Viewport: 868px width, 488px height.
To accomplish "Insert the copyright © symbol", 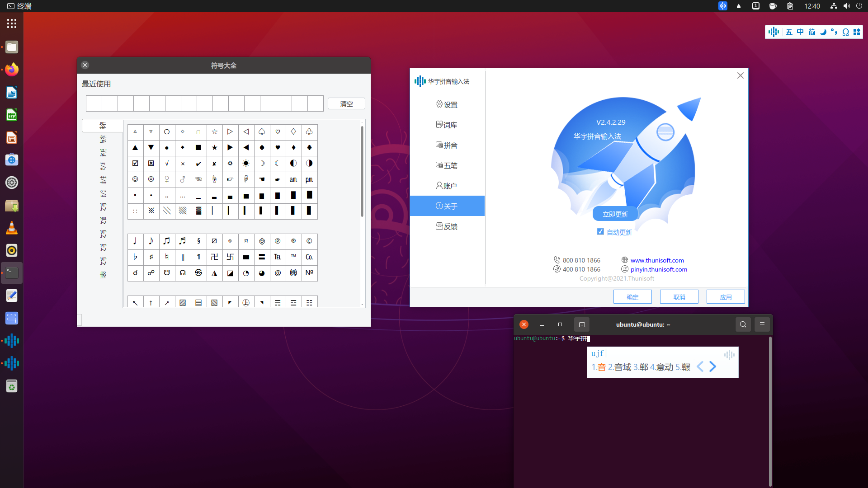I will pyautogui.click(x=309, y=241).
